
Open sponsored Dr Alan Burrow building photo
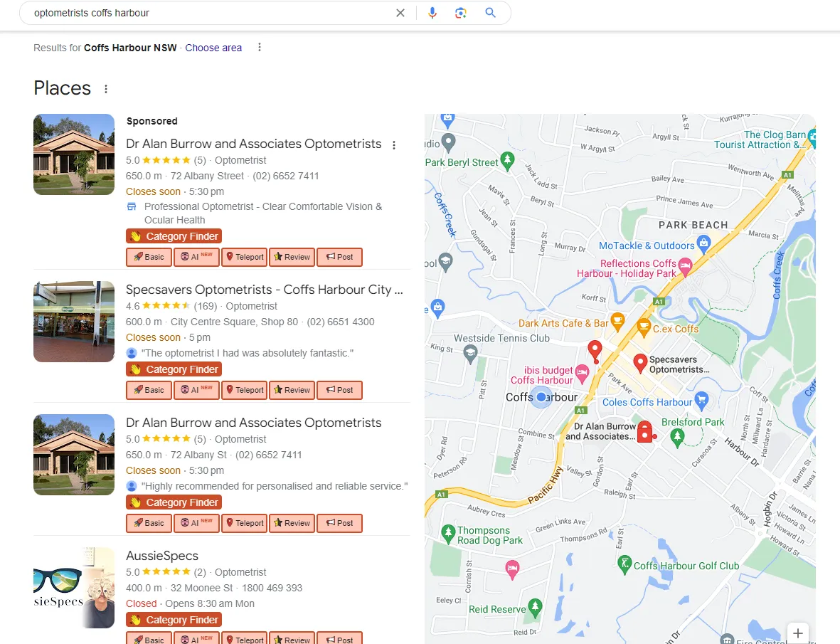[x=74, y=154]
